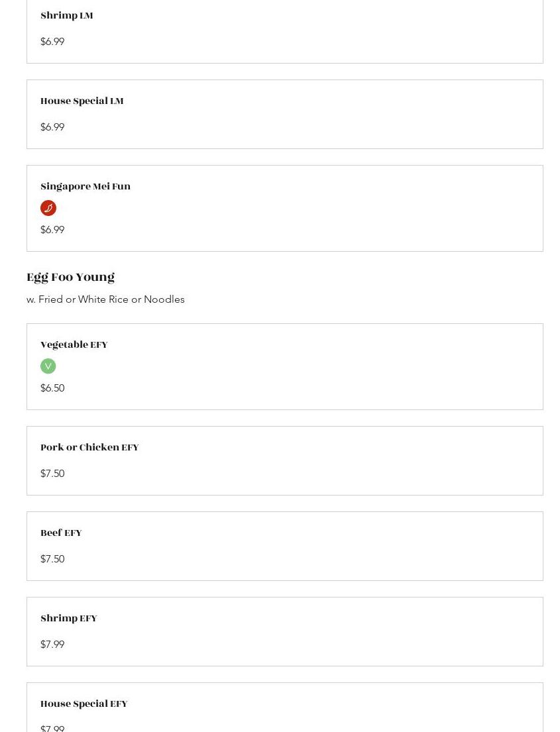This screenshot has height=732, width=560.
Task: Click the House Special EFY price
Action: click(52, 728)
